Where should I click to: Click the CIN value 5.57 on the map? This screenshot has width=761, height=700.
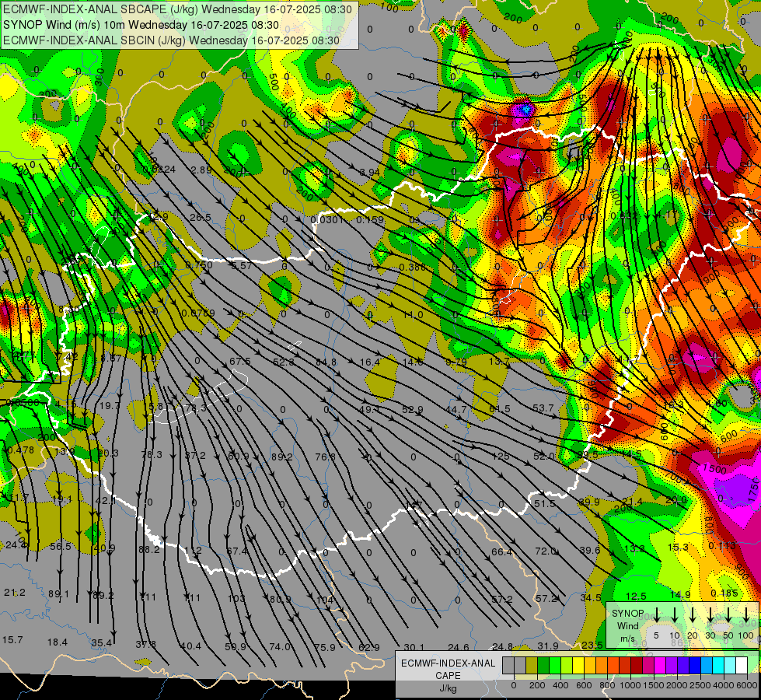[241, 265]
